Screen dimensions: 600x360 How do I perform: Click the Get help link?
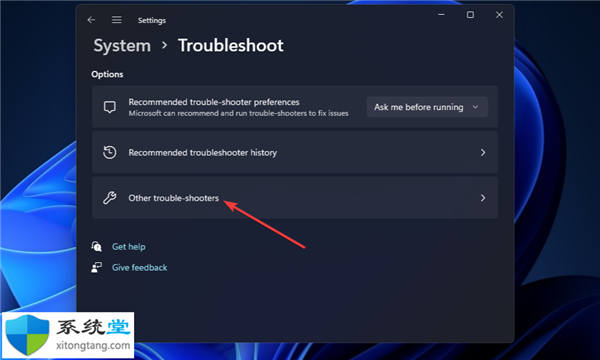click(129, 247)
